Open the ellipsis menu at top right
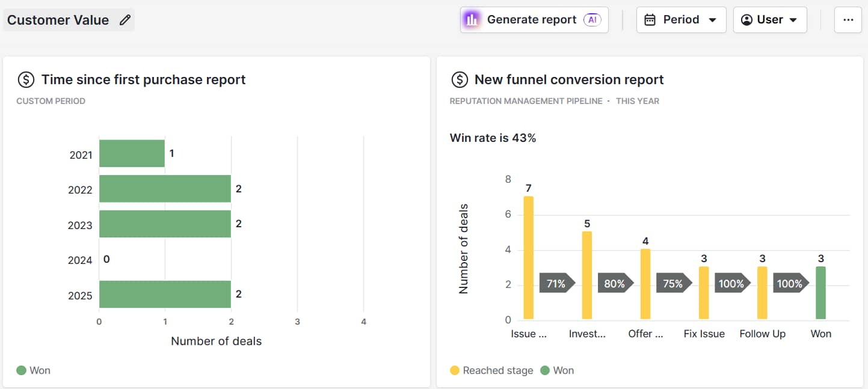The height and width of the screenshot is (389, 868). coord(848,20)
